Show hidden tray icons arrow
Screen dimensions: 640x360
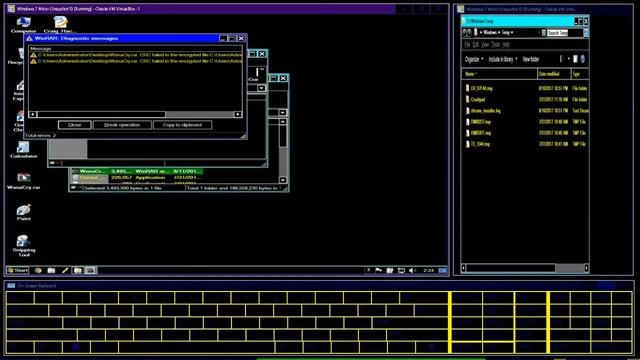click(368, 270)
